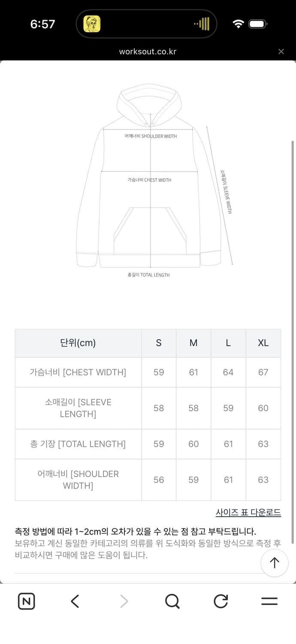The width and height of the screenshot is (296, 644).
Task: Open the browser menu via the hamburger icon
Action: click(x=269, y=601)
